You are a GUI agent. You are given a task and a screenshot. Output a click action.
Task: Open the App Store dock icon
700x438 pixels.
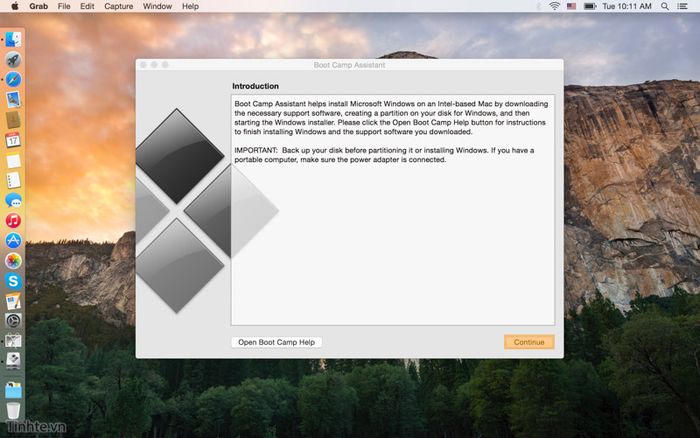coord(13,241)
